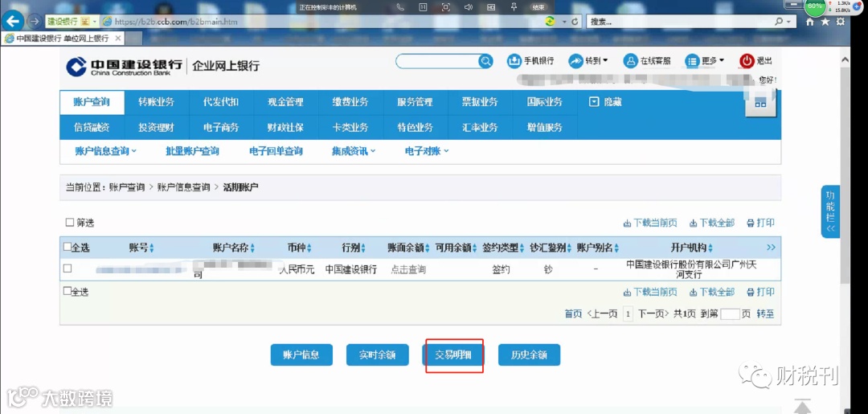Collapse the 功能栏 side panel
This screenshot has width=868, height=414.
pos(829,212)
